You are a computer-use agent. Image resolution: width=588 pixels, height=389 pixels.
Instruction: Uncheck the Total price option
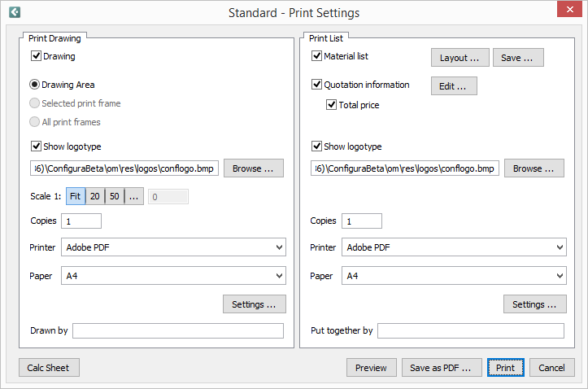point(332,105)
